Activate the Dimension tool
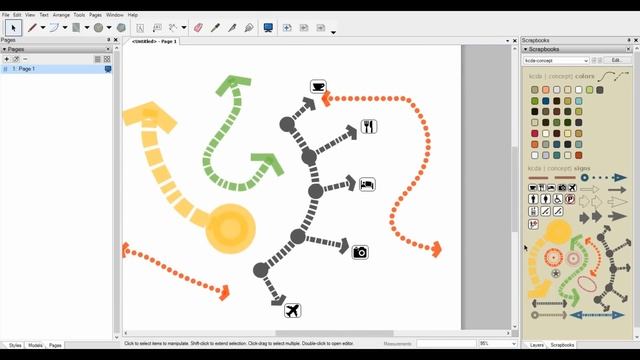 (x=173, y=28)
